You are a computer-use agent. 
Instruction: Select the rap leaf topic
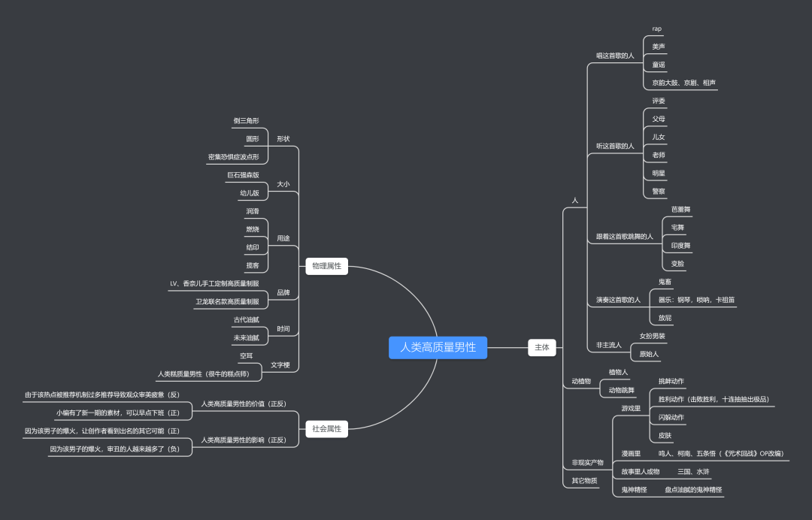656,29
